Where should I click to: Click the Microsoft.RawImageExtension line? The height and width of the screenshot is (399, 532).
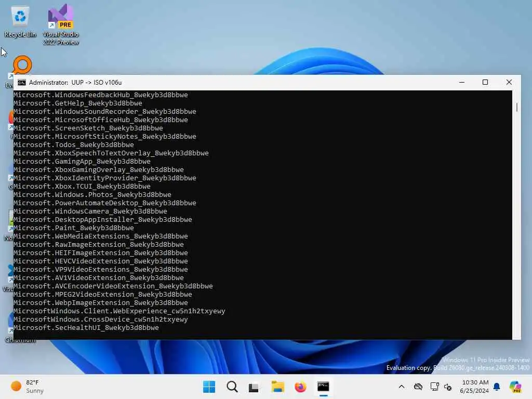point(99,244)
